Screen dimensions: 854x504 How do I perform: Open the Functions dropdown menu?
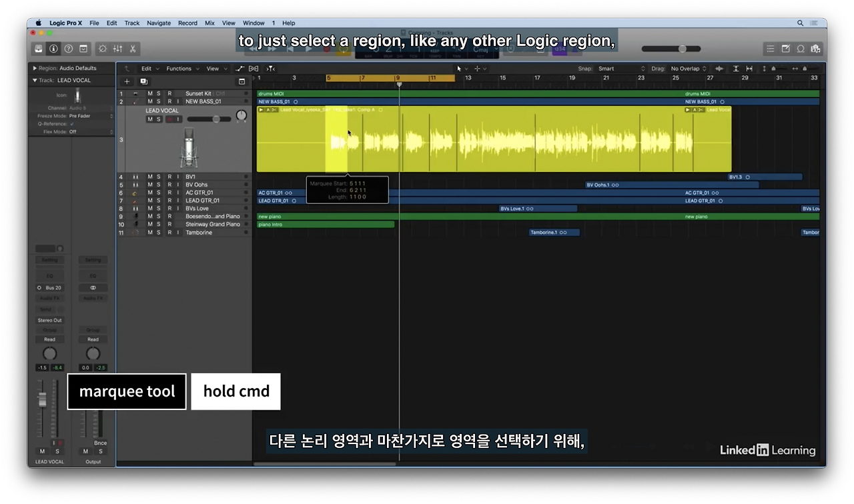click(181, 69)
